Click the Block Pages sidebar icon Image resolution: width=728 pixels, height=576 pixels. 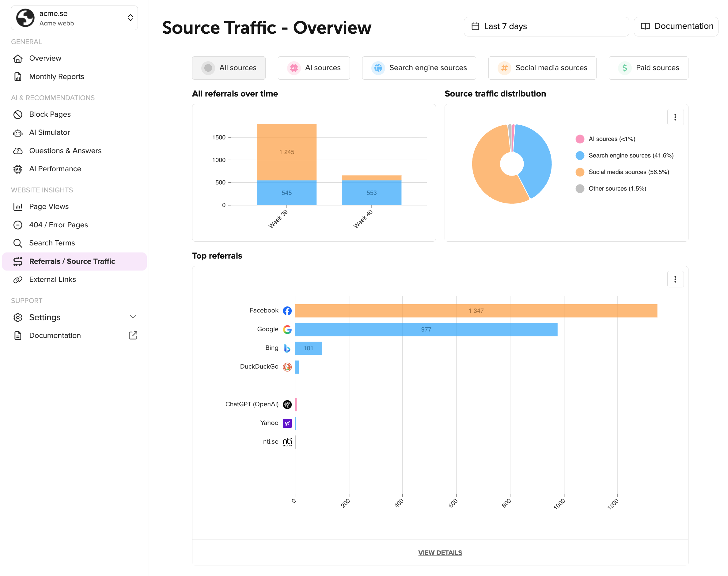pos(18,114)
